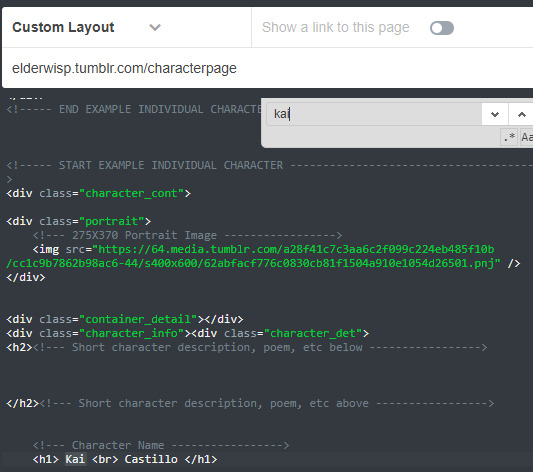Toggle Show a link to this page

[442, 28]
